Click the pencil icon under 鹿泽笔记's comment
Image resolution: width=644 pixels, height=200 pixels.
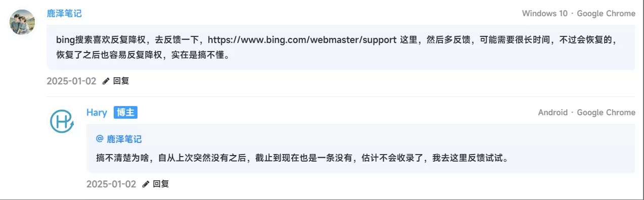tap(106, 81)
